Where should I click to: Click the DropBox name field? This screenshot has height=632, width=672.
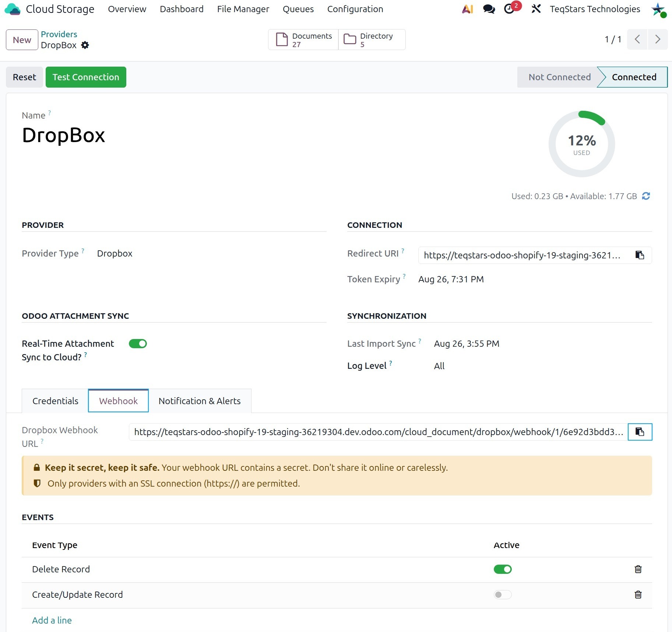tap(63, 135)
